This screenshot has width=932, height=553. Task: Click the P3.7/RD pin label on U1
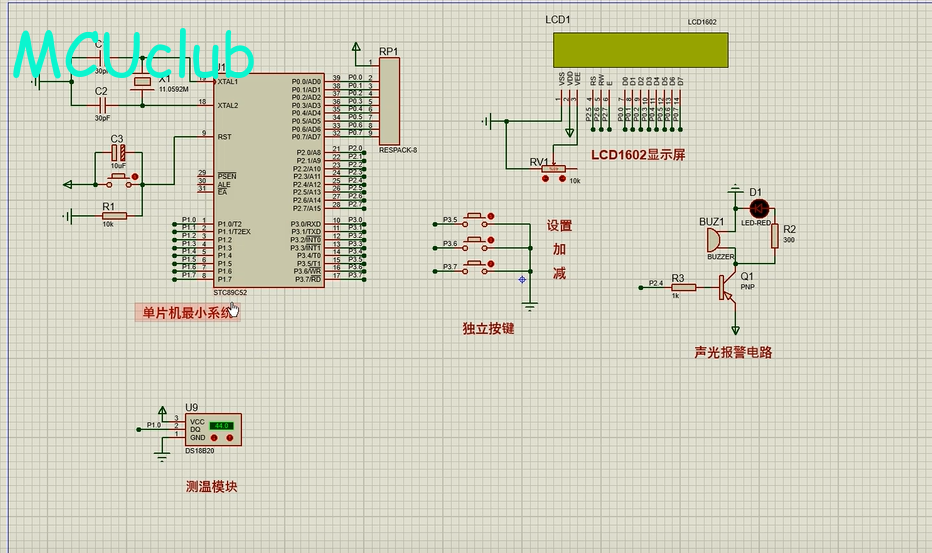(308, 279)
